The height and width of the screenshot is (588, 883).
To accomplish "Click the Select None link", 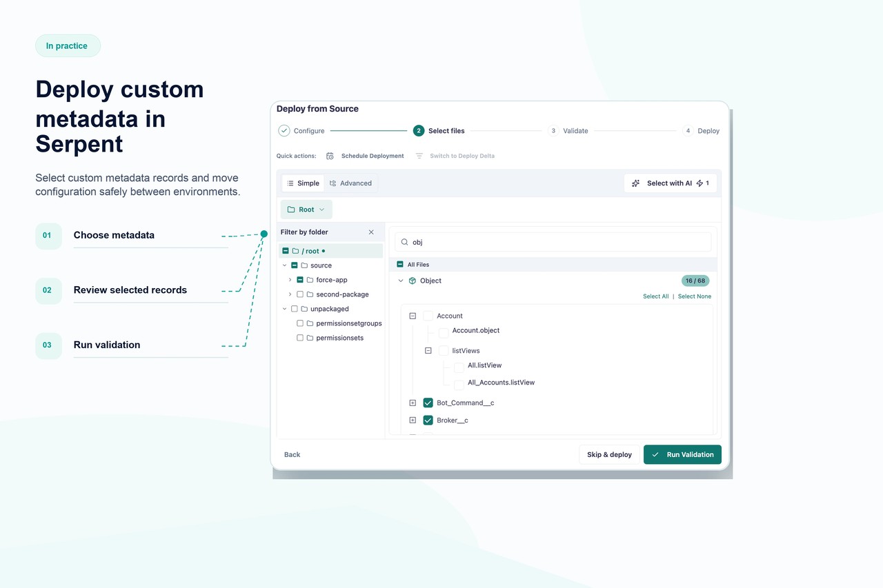I will coord(695,296).
